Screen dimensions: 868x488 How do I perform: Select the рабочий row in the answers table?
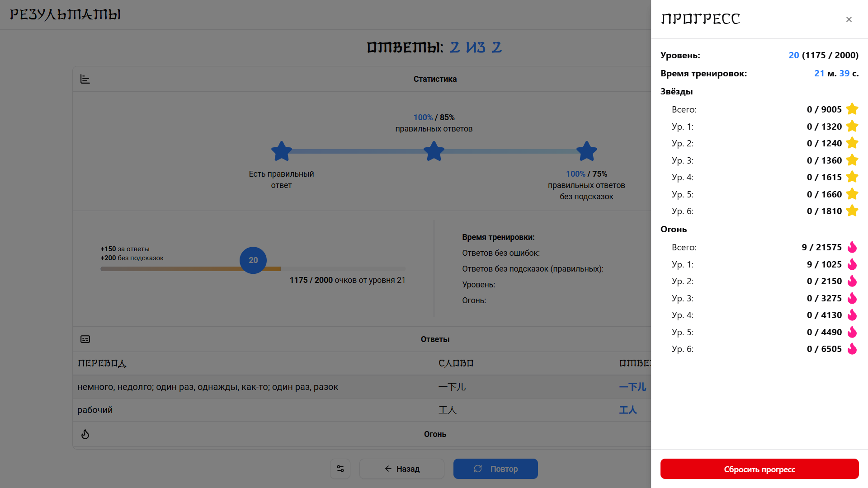tap(271, 410)
